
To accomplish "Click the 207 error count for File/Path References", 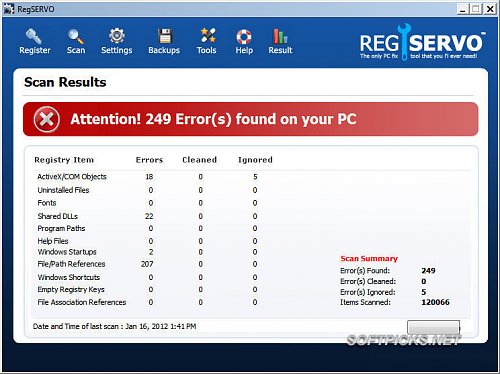I will tap(147, 264).
